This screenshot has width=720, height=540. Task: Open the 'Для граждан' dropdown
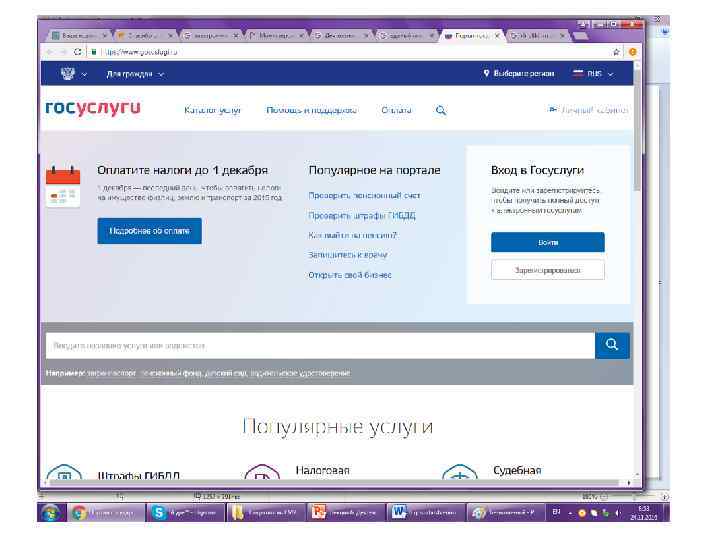[135, 74]
